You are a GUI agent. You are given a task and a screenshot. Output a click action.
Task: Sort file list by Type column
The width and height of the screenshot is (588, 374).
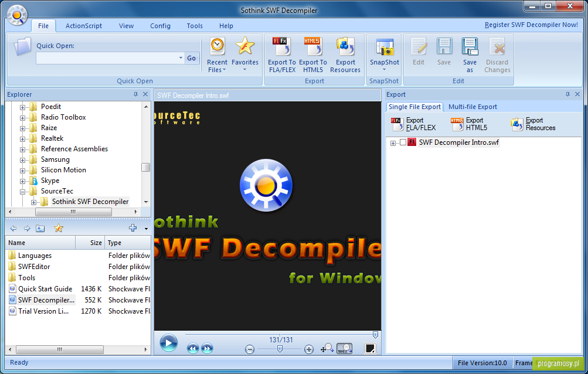pyautogui.click(x=128, y=243)
